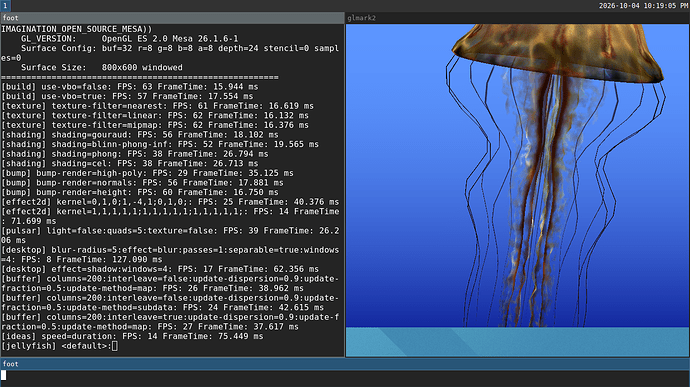The image size is (690, 387).
Task: Focus the upper foot terminal title bar
Action: 172,18
